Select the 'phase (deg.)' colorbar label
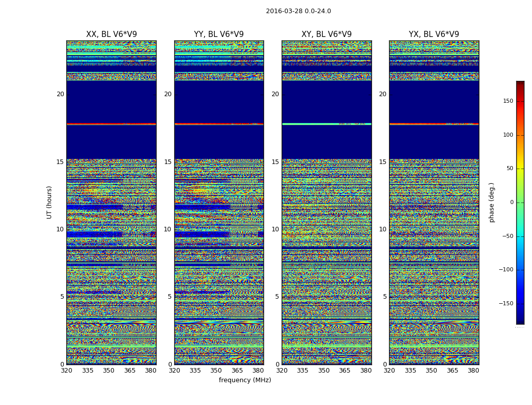Image resolution: width=532 pixels, height=405 pixels. 491,202
